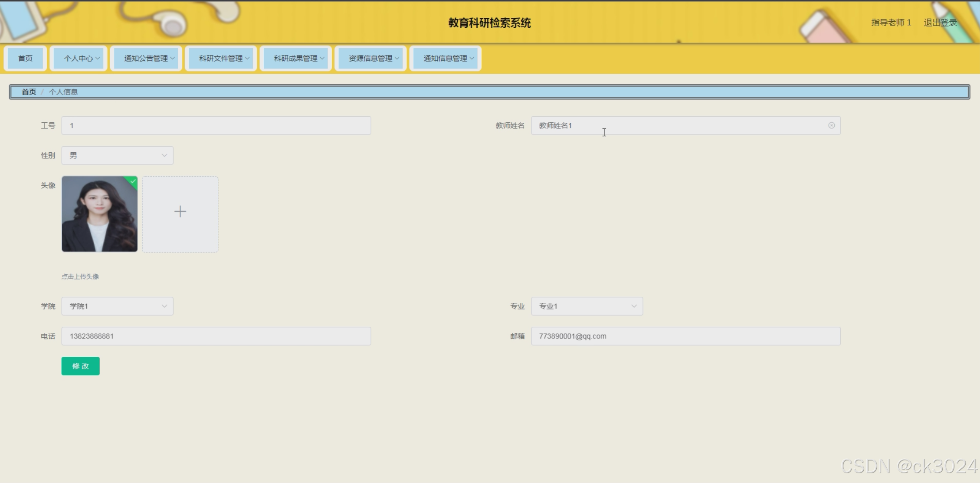This screenshot has height=483, width=980.
Task: Expand the 资源信息管理 menu
Action: tap(371, 58)
